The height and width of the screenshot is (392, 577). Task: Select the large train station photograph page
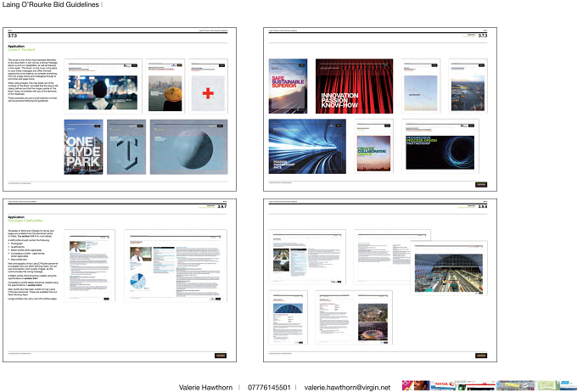coord(449,268)
